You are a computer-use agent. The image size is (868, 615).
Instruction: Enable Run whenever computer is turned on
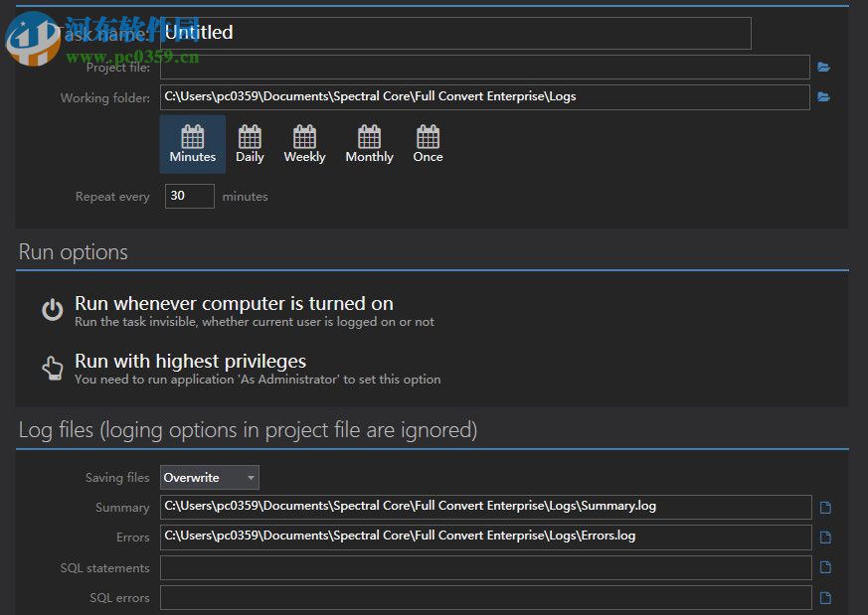(233, 303)
